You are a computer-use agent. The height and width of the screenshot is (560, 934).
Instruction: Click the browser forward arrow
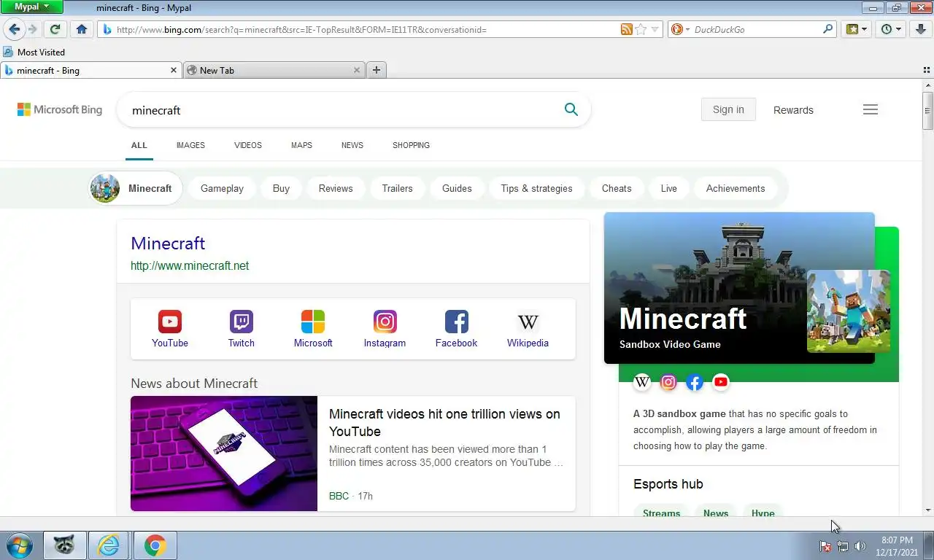pos(32,29)
